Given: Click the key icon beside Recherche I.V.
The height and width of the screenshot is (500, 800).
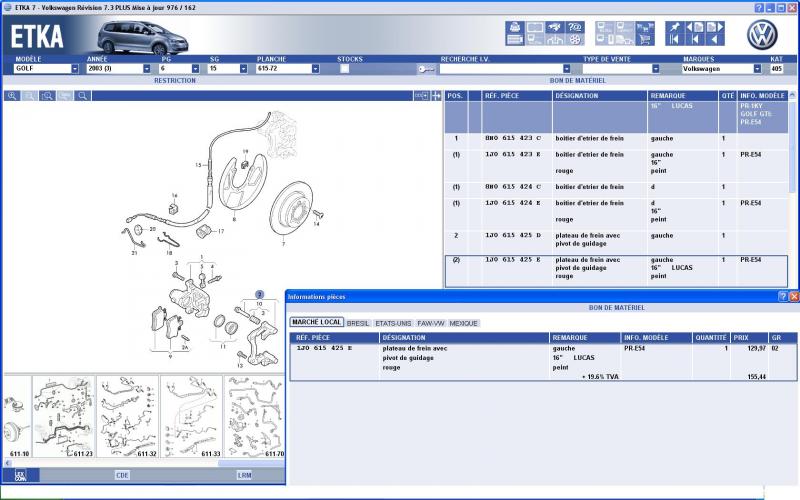Looking at the screenshot, I should pos(426,69).
